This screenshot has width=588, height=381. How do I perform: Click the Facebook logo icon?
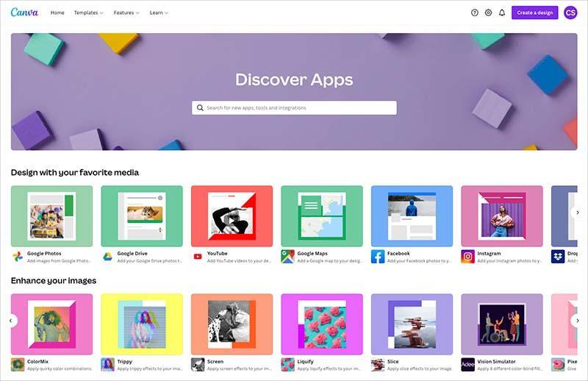[378, 257]
